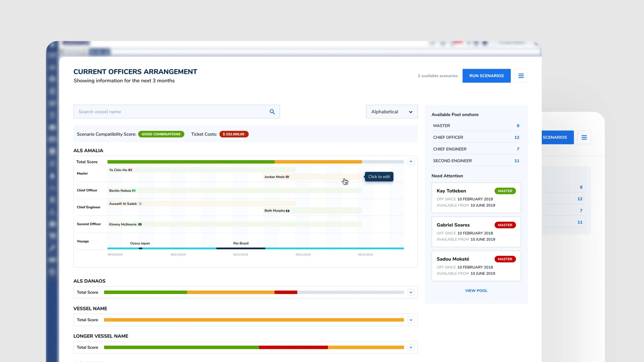Open the hamburger menu beside Run Scenarios
Viewport: 644px width, 362px height.
click(521, 76)
